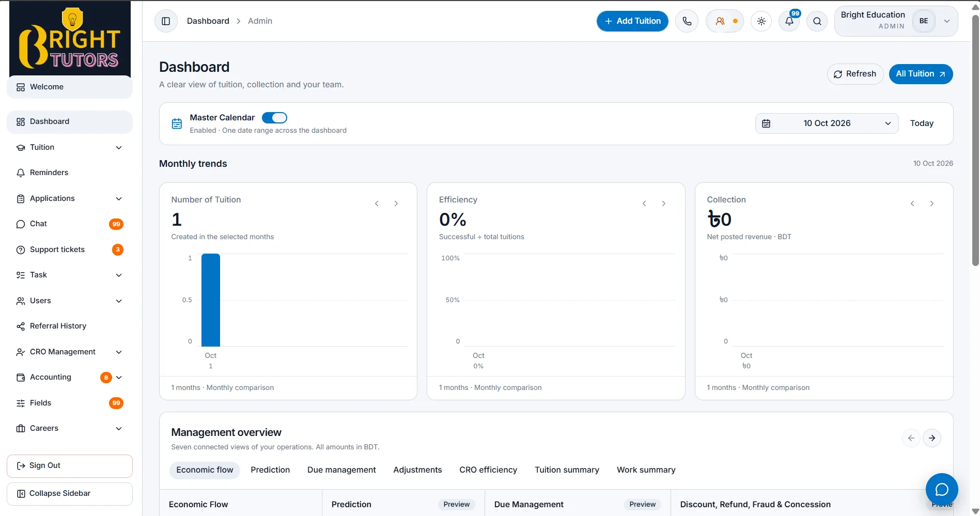Image resolution: width=980 pixels, height=516 pixels.
Task: Show previous Number of Tuition period
Action: pos(377,204)
